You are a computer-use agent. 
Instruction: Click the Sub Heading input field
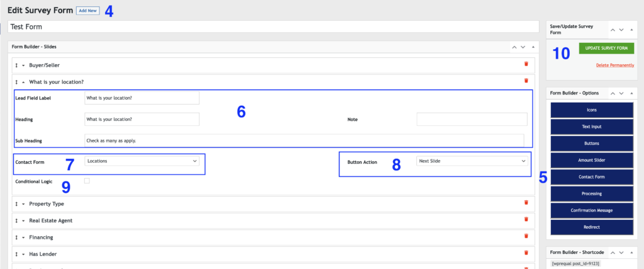click(304, 140)
